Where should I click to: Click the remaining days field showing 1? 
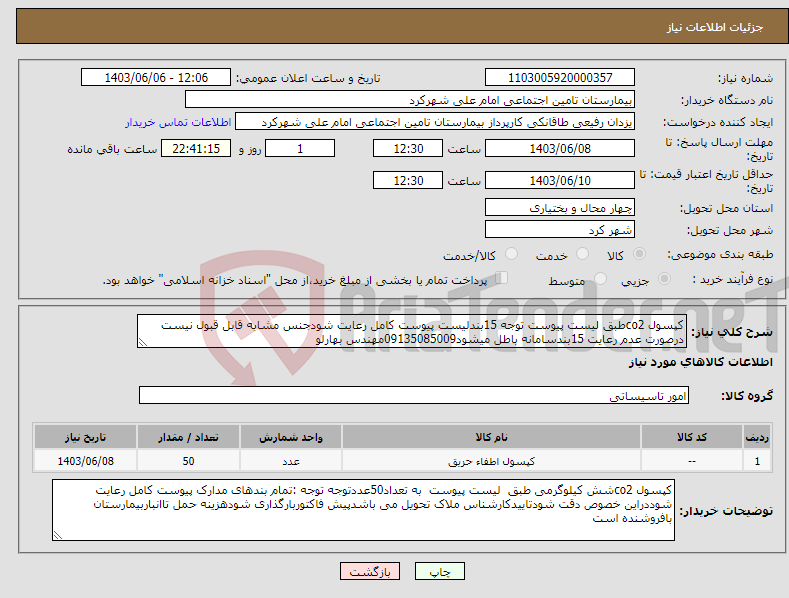click(x=300, y=148)
